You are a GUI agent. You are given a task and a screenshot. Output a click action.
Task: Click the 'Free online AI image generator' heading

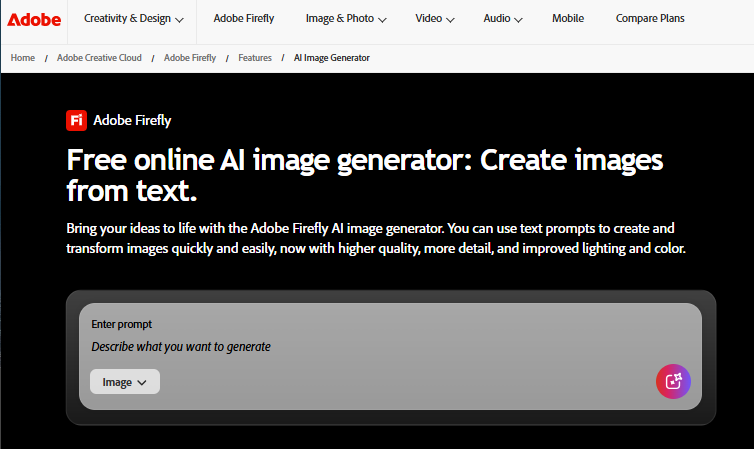coord(364,175)
